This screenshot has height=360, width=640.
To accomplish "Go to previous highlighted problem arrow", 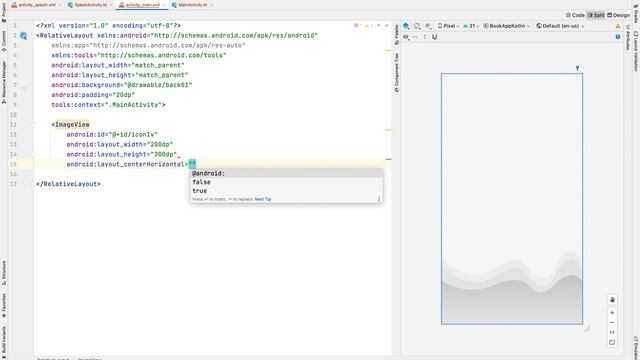I will [378, 26].
